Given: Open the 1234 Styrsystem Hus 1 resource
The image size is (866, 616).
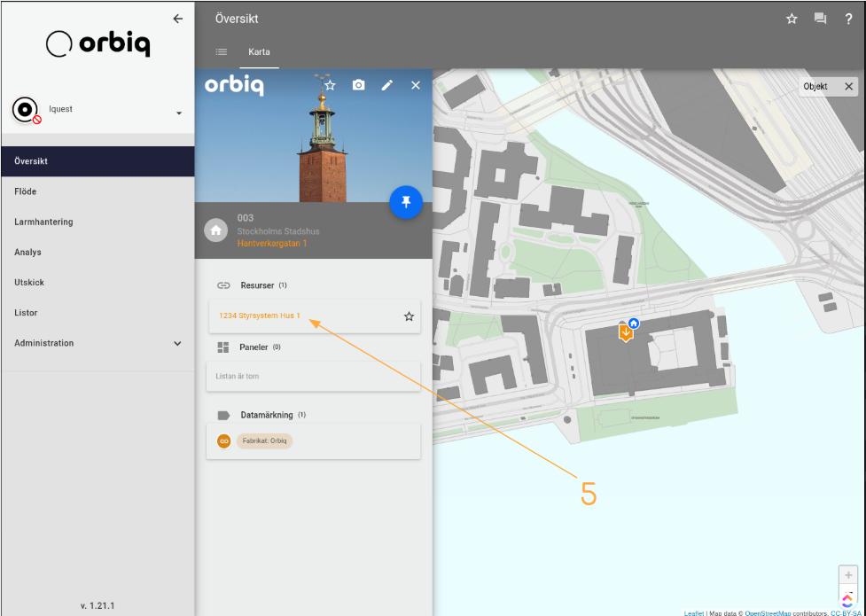Looking at the screenshot, I should point(260,316).
